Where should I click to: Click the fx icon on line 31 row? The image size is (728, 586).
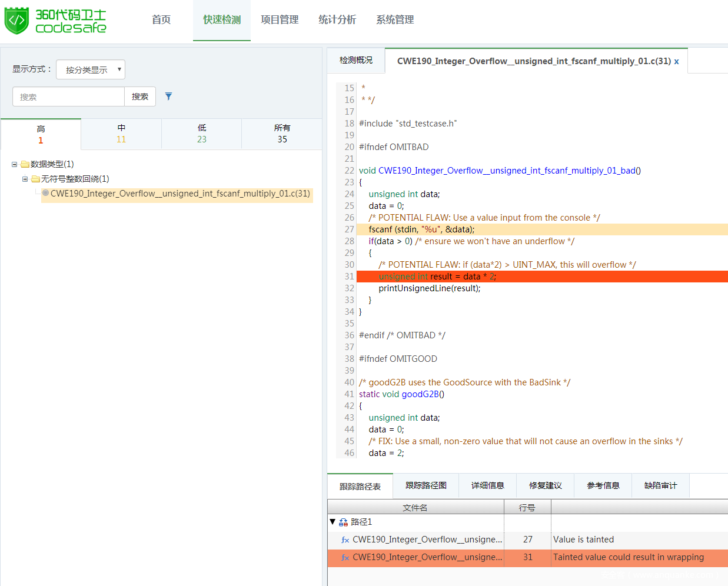345,558
